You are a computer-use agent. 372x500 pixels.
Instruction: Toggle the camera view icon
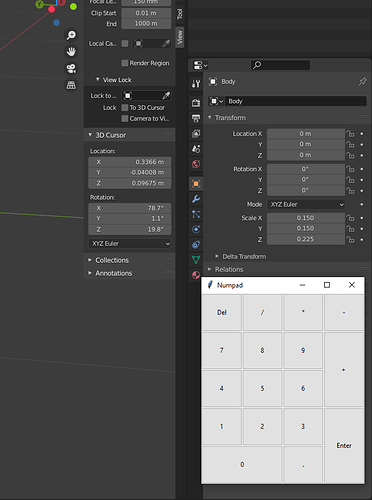click(x=71, y=68)
